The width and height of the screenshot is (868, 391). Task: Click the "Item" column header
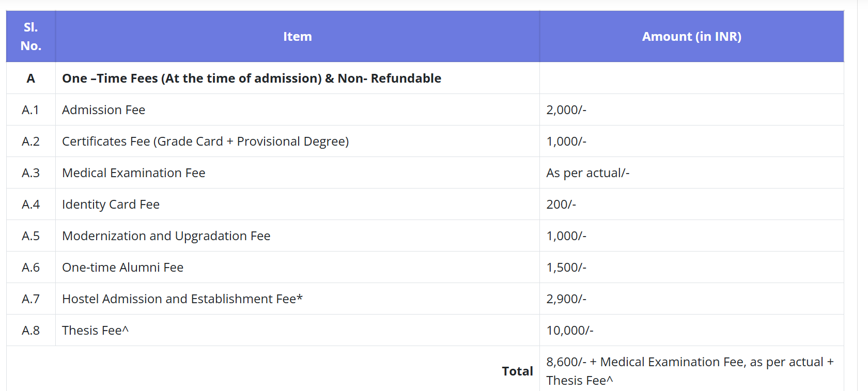[297, 37]
